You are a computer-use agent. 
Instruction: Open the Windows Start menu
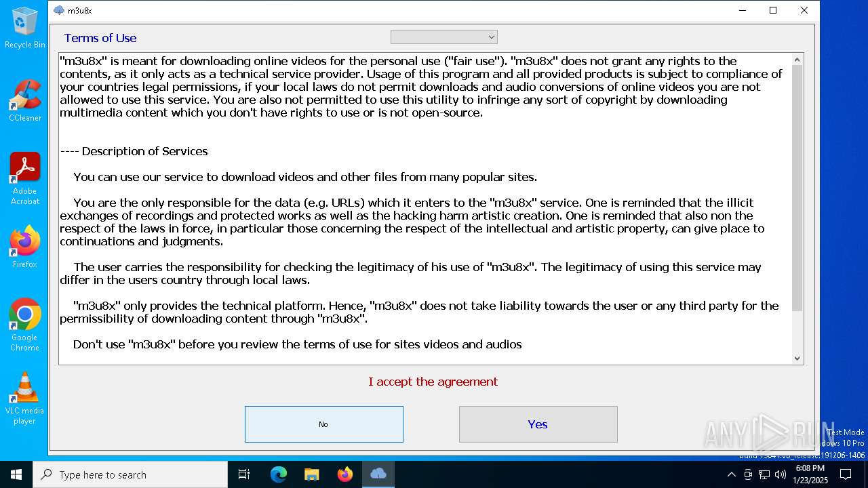point(16,474)
